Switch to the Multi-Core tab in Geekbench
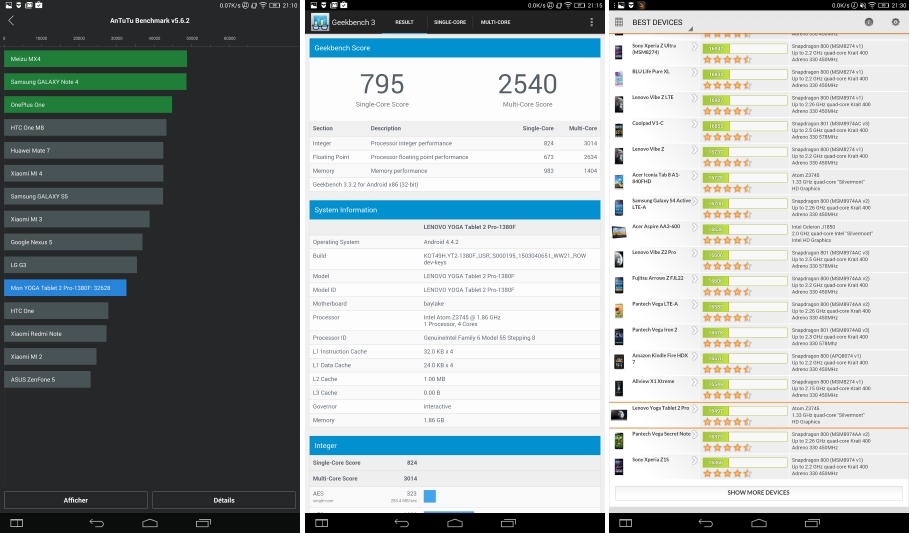The image size is (910, 533). 495,22
